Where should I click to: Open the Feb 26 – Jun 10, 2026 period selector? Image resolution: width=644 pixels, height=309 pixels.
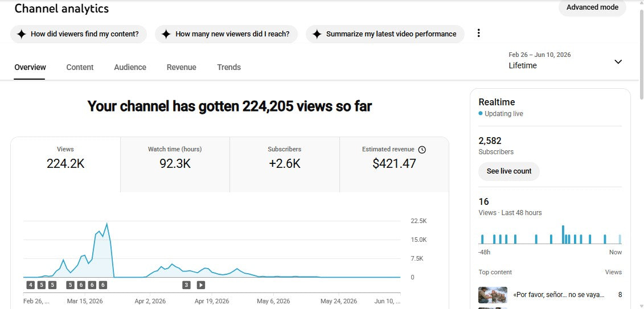coord(565,61)
